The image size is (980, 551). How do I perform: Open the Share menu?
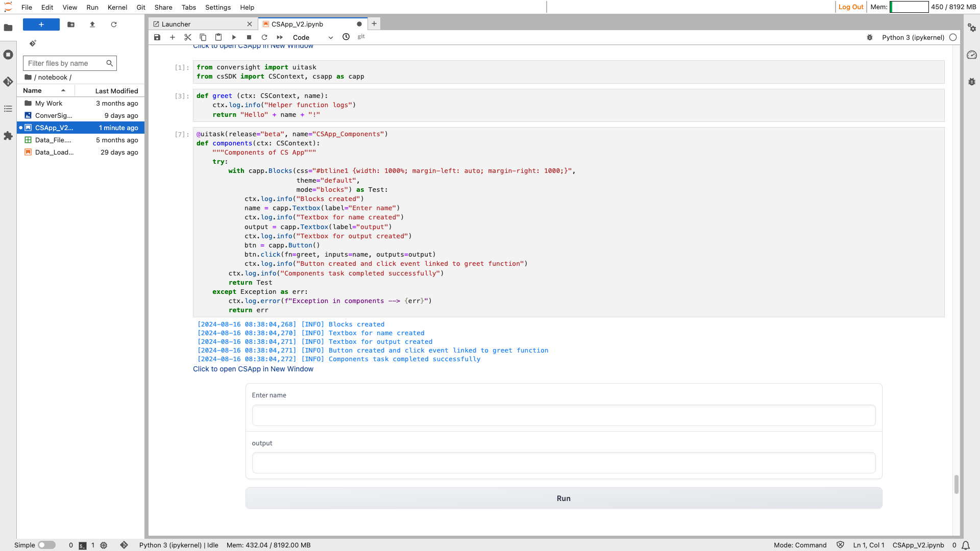click(x=163, y=7)
